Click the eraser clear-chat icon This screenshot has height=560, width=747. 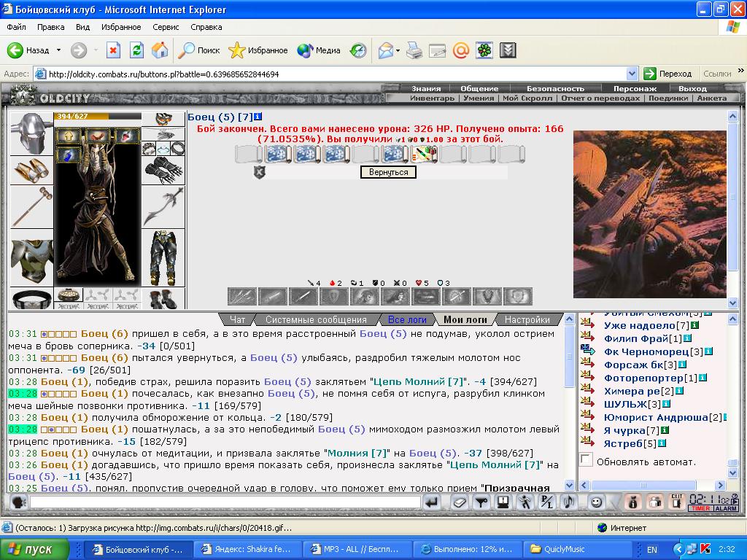point(460,502)
